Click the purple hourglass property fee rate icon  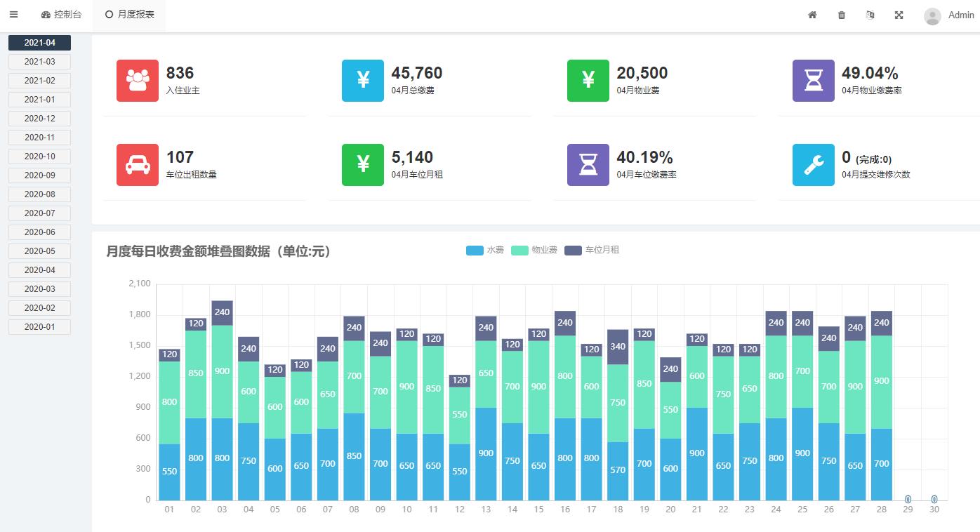pyautogui.click(x=813, y=81)
